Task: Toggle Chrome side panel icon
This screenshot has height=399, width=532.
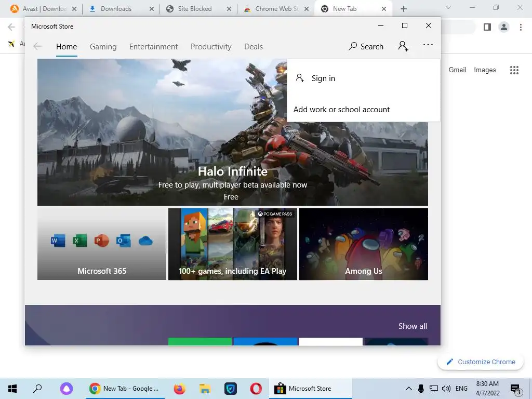Action: point(487,27)
